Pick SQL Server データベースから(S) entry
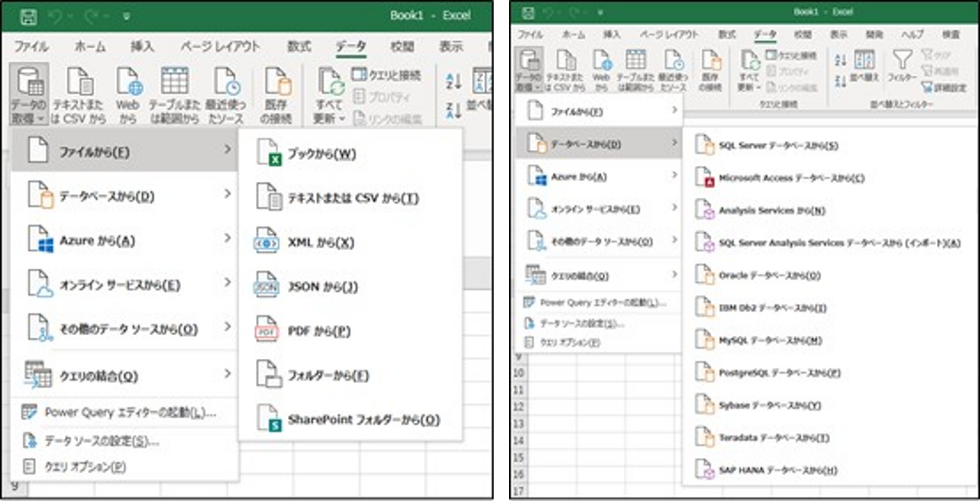The image size is (980, 501). [x=778, y=146]
